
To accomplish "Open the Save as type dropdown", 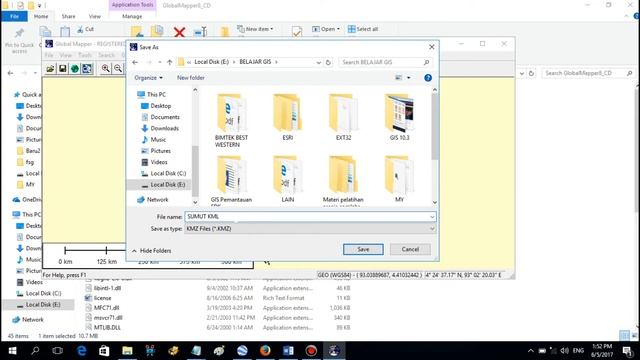I will tap(310, 229).
